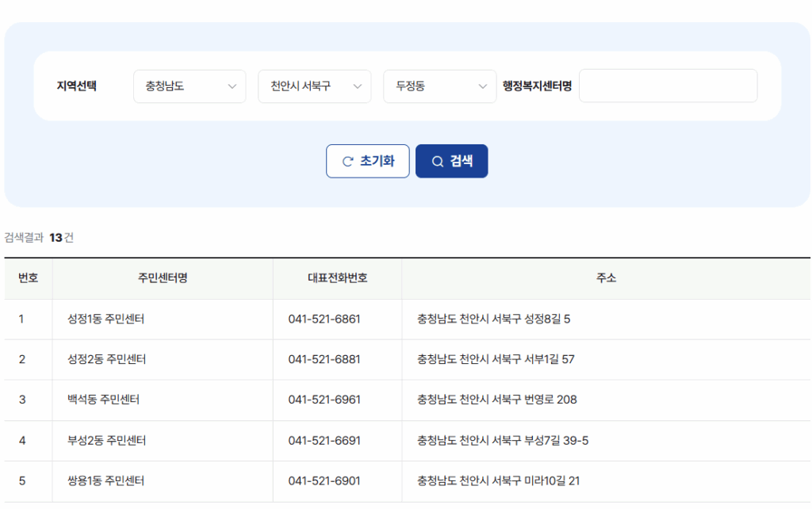The image size is (812, 509).
Task: Select the 번호 column header
Action: pos(28,278)
